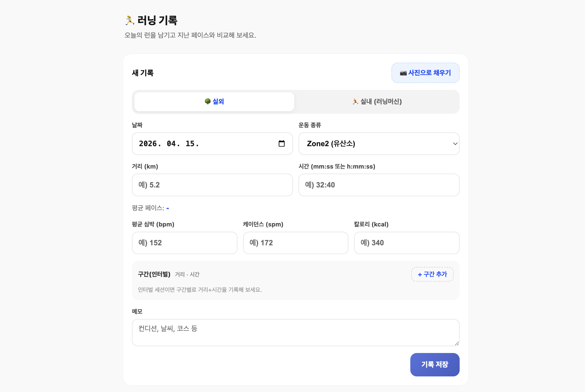Add an interval with + 구간 추가
The height and width of the screenshot is (392, 585).
[x=432, y=274]
